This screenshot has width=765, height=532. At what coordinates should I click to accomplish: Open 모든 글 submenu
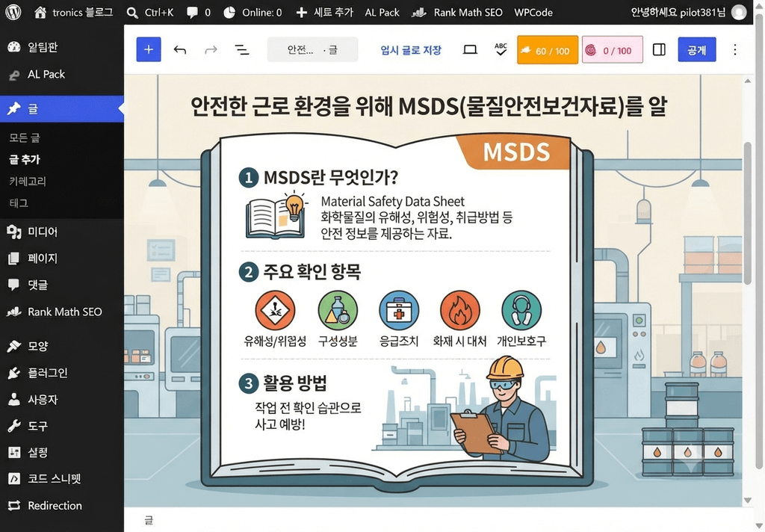click(25, 137)
